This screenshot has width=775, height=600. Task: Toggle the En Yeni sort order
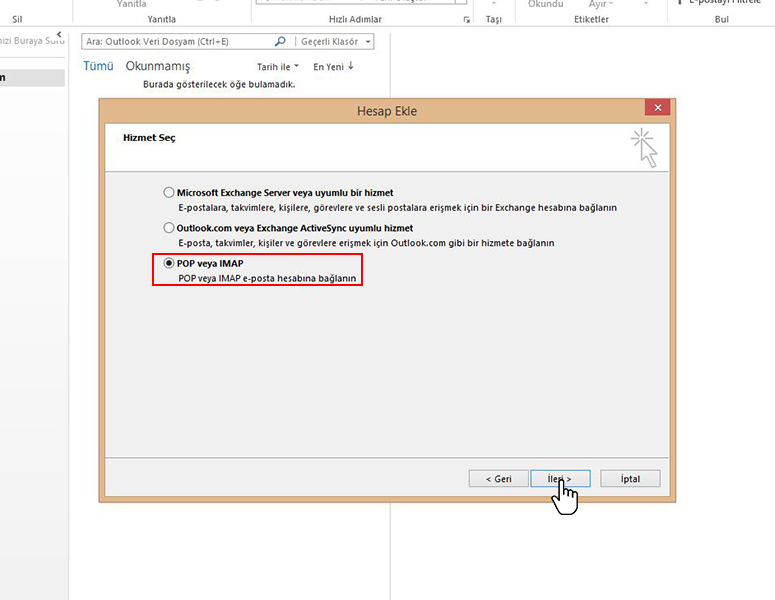[x=333, y=67]
